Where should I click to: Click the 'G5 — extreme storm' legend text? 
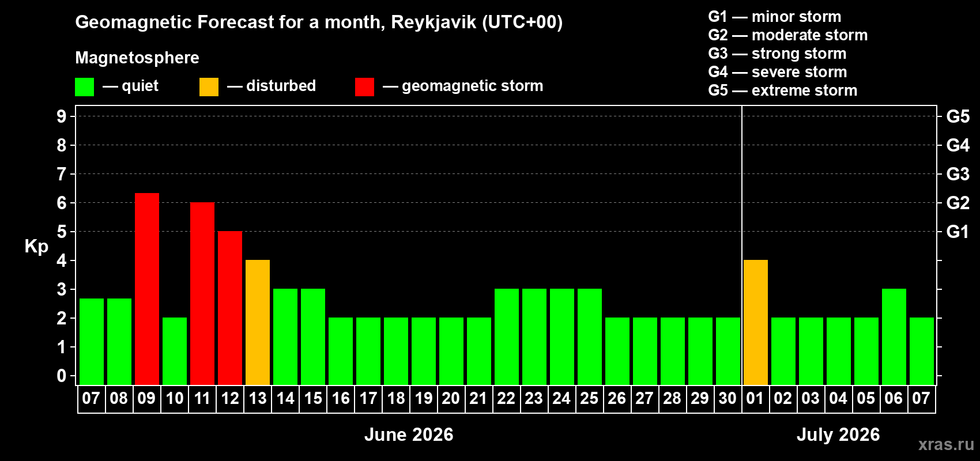783,90
